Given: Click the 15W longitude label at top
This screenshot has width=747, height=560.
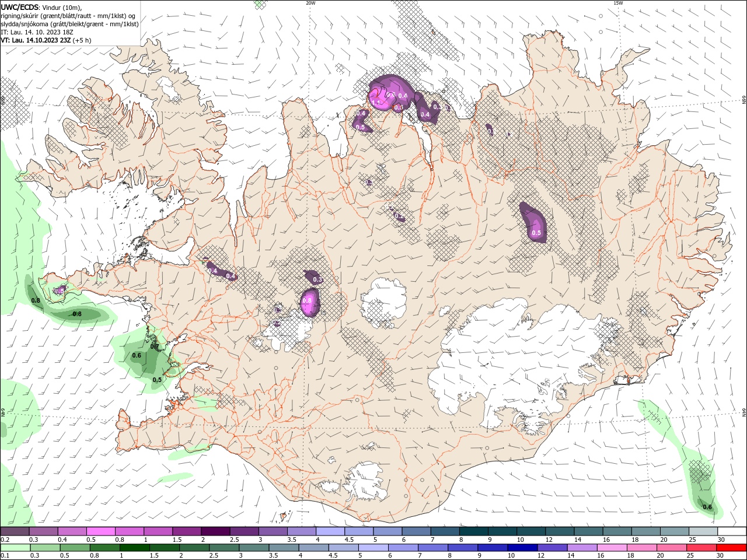Looking at the screenshot, I should (618, 3).
